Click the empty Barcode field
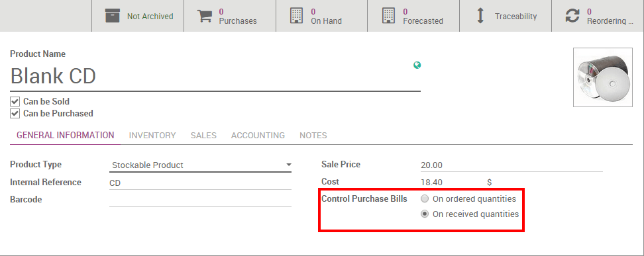 point(201,200)
